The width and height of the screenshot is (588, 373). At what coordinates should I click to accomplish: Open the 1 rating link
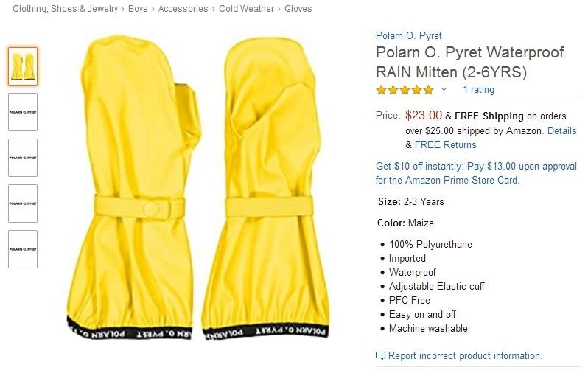pyautogui.click(x=478, y=90)
